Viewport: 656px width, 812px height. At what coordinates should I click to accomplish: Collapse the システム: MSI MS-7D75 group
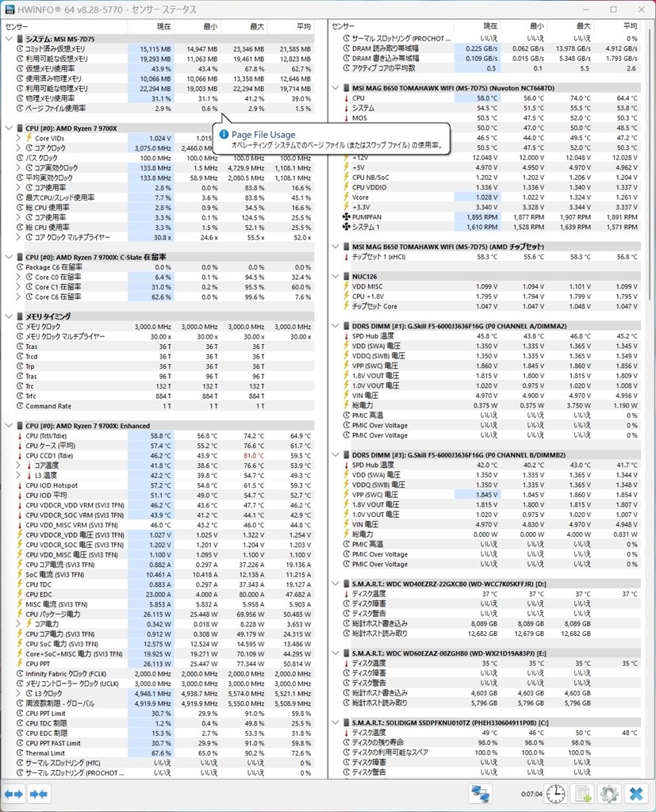tap(9, 39)
